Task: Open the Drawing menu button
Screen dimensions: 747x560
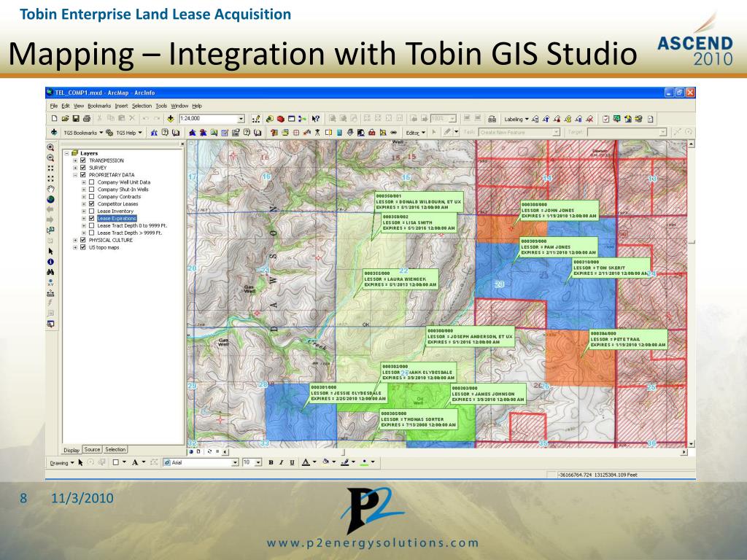Action: tap(61, 462)
